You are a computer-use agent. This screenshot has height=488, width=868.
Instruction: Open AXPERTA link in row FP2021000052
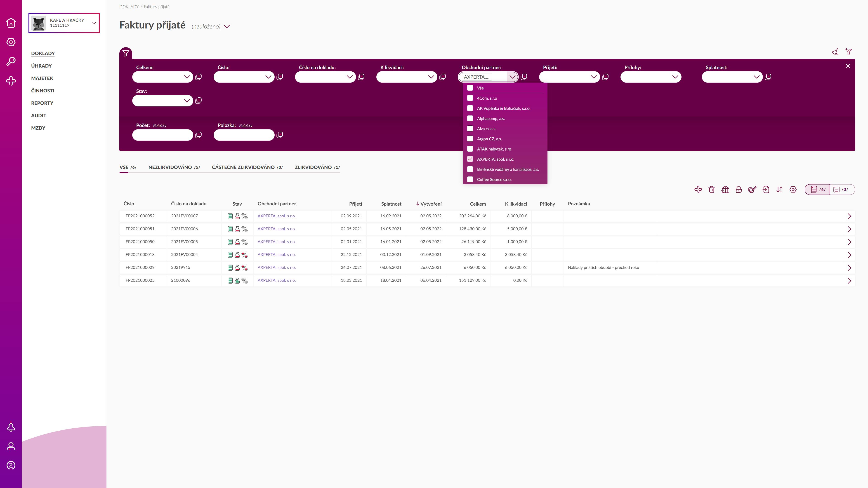pos(277,216)
